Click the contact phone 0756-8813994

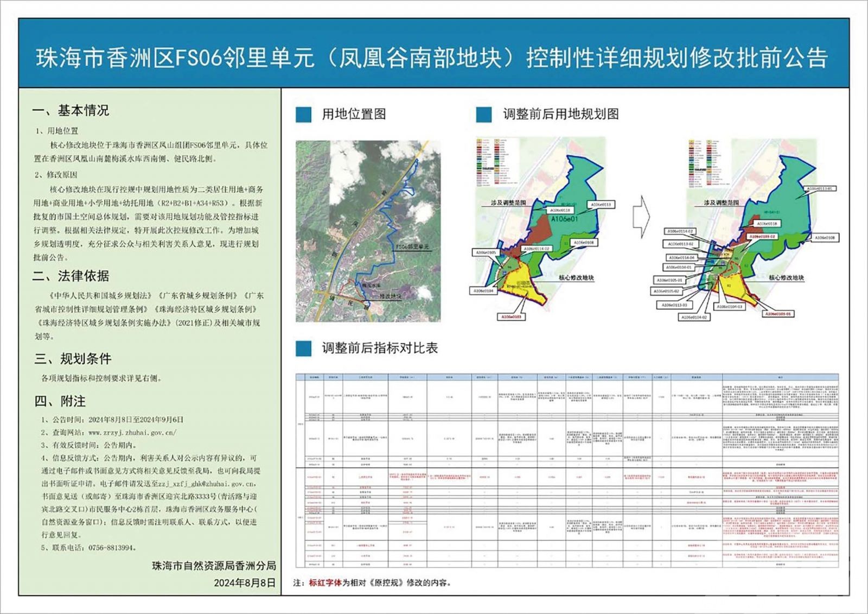[112, 548]
